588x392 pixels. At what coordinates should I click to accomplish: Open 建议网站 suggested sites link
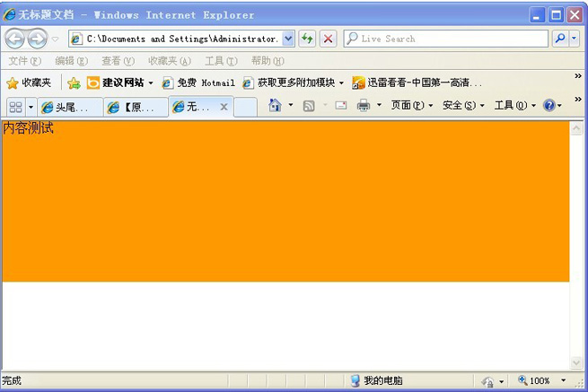(119, 83)
